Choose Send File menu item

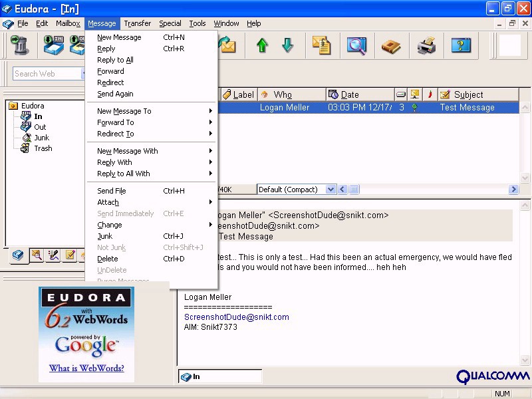pos(152,191)
